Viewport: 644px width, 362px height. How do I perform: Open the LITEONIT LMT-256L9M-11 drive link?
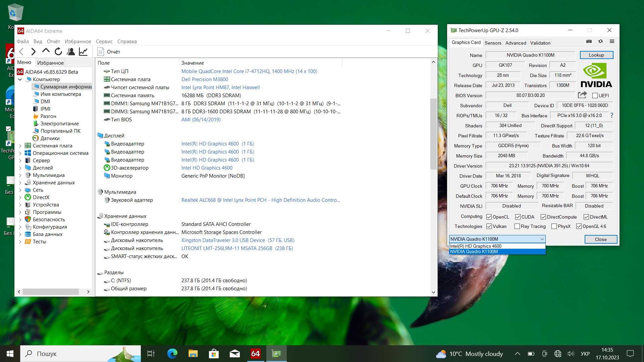[x=237, y=248]
